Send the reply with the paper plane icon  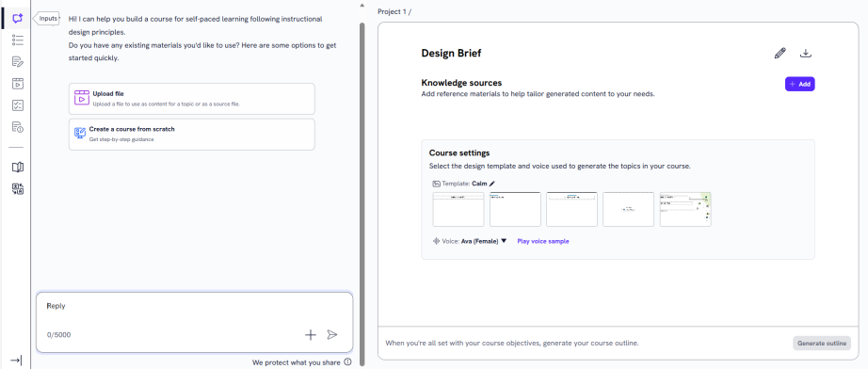tap(332, 335)
